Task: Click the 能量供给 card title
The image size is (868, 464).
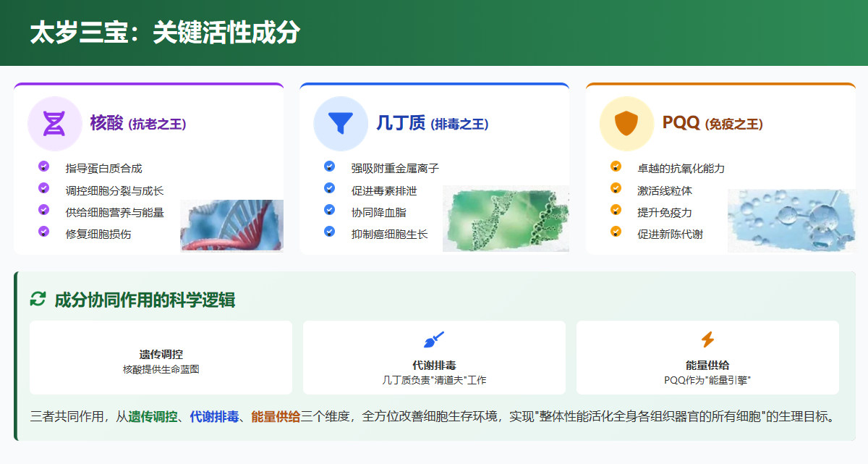Action: 707,366
